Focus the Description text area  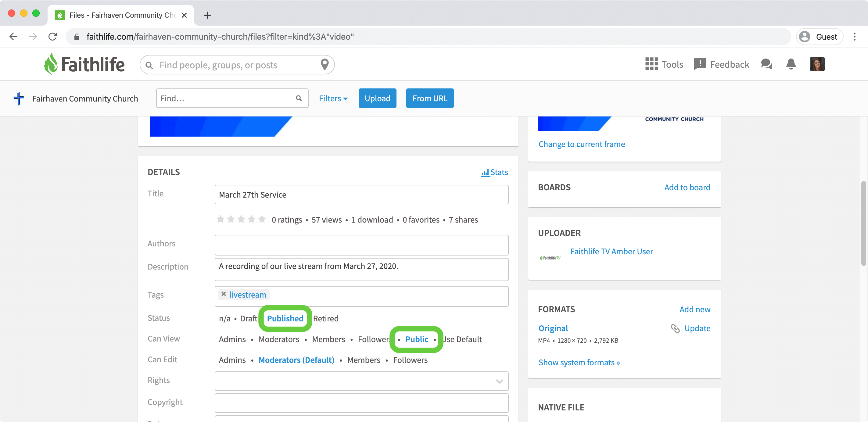point(361,270)
